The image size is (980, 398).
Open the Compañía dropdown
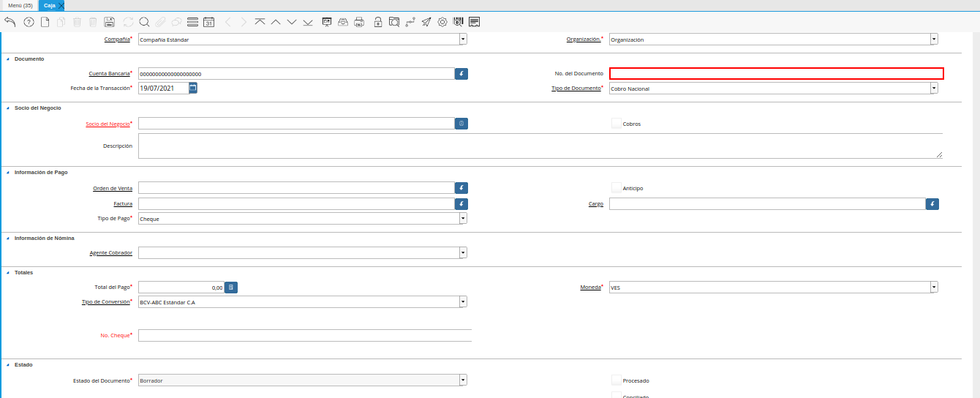(x=463, y=40)
